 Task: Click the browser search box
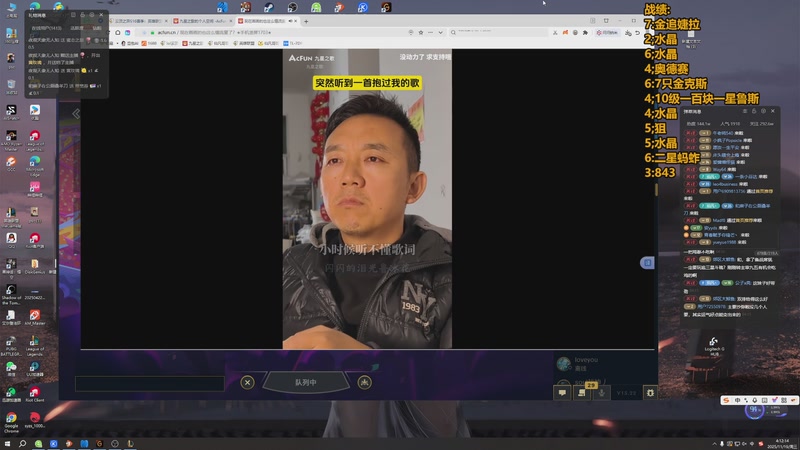[500, 32]
